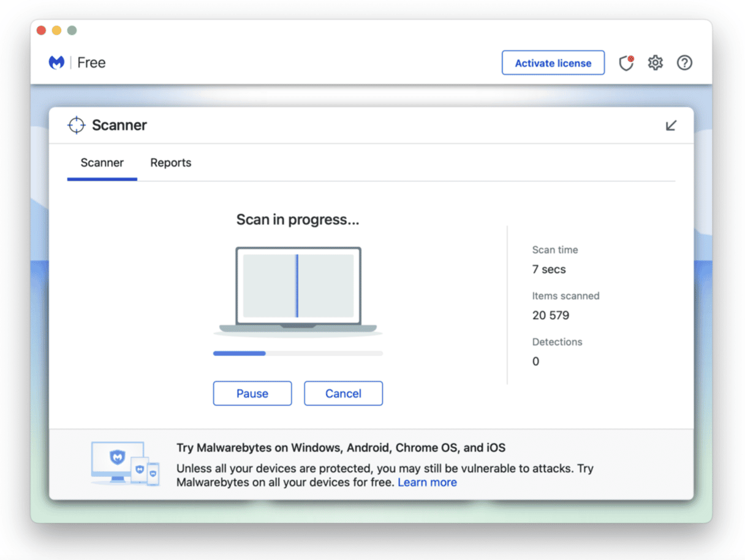
Task: Click the multi-device shield illustration
Action: pos(125,464)
